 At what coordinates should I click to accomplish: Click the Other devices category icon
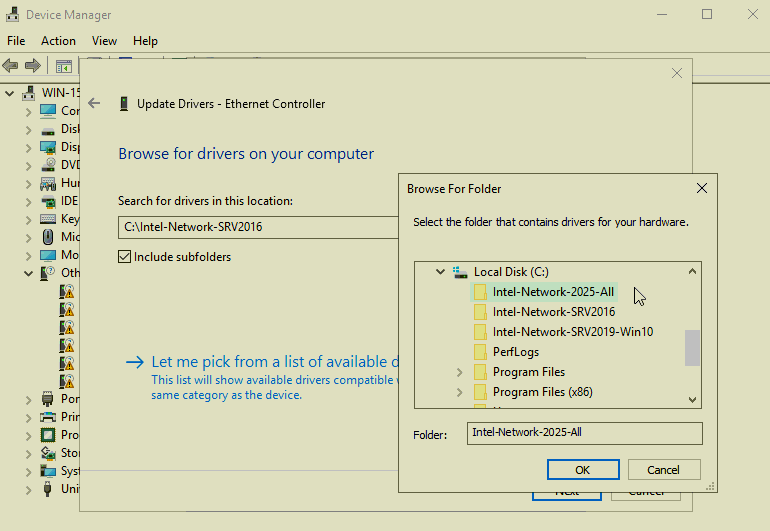click(x=47, y=273)
